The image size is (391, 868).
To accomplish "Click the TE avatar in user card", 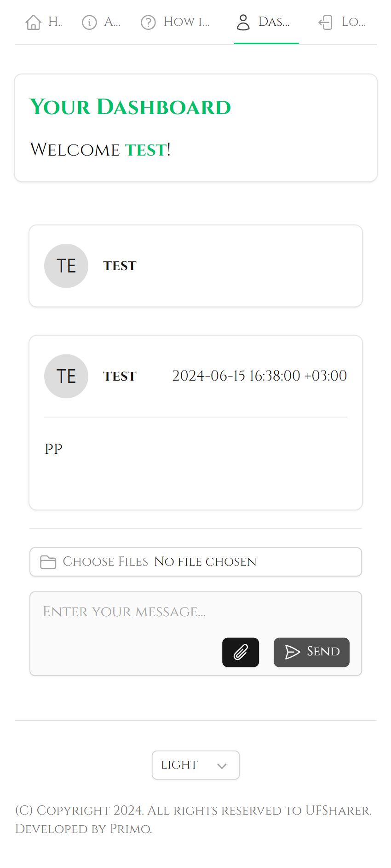I will click(66, 266).
